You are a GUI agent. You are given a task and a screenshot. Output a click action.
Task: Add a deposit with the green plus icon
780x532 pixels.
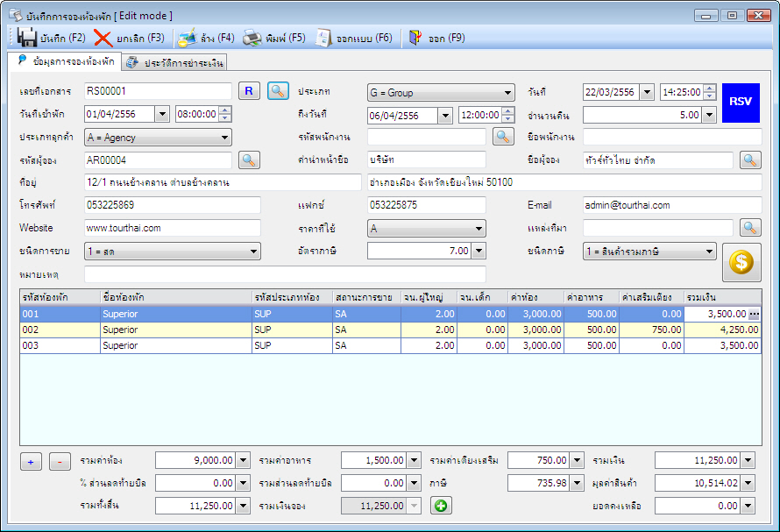click(x=441, y=506)
